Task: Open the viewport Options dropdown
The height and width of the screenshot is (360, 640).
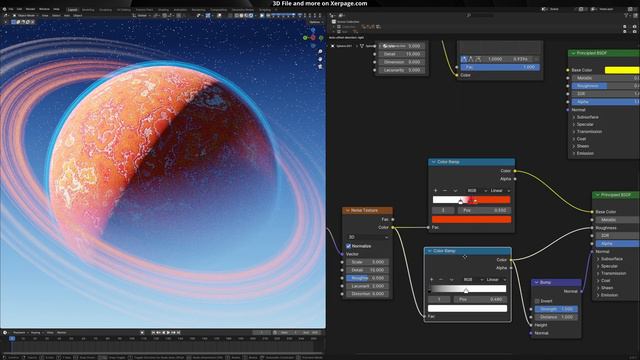Action: [x=315, y=22]
